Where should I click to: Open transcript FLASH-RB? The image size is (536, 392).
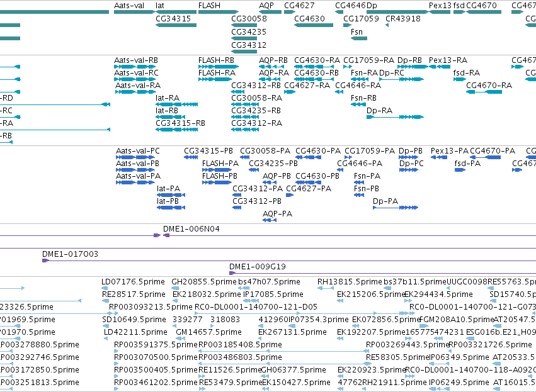point(216,60)
